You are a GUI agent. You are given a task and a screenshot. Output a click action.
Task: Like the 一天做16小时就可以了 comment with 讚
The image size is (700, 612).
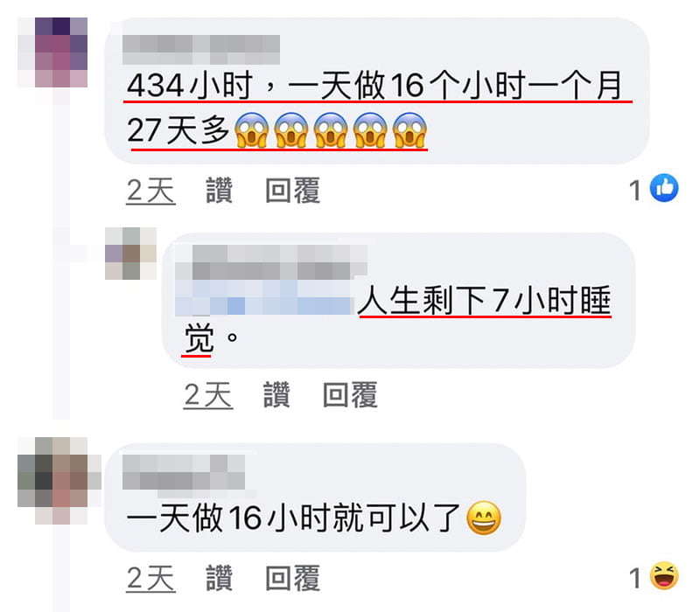[220, 578]
